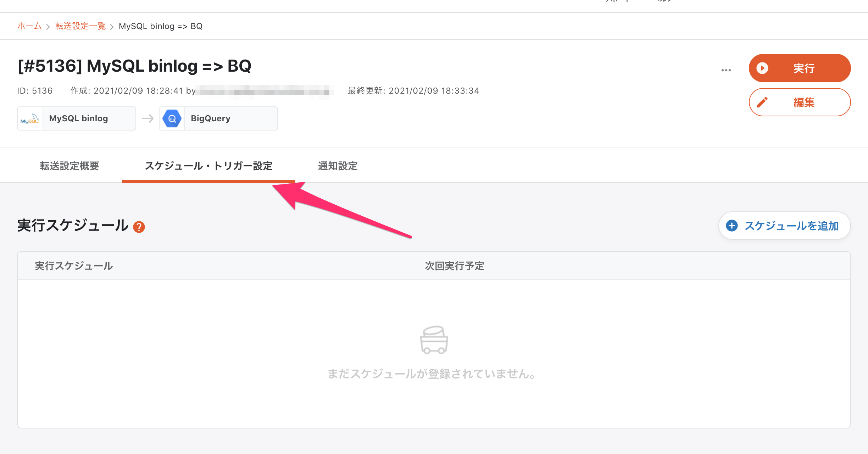Click the BigQuery destination label
868x454 pixels.
tap(211, 118)
